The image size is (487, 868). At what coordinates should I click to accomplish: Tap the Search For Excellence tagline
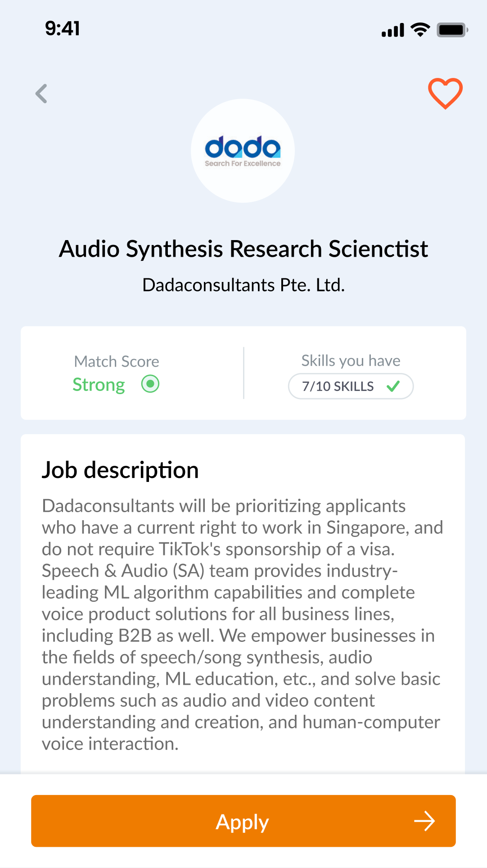tap(243, 164)
